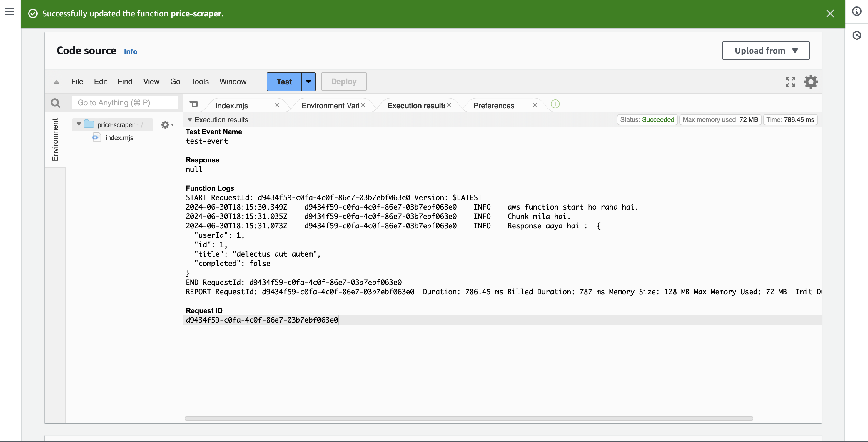Click the Deploy button

pyautogui.click(x=344, y=82)
